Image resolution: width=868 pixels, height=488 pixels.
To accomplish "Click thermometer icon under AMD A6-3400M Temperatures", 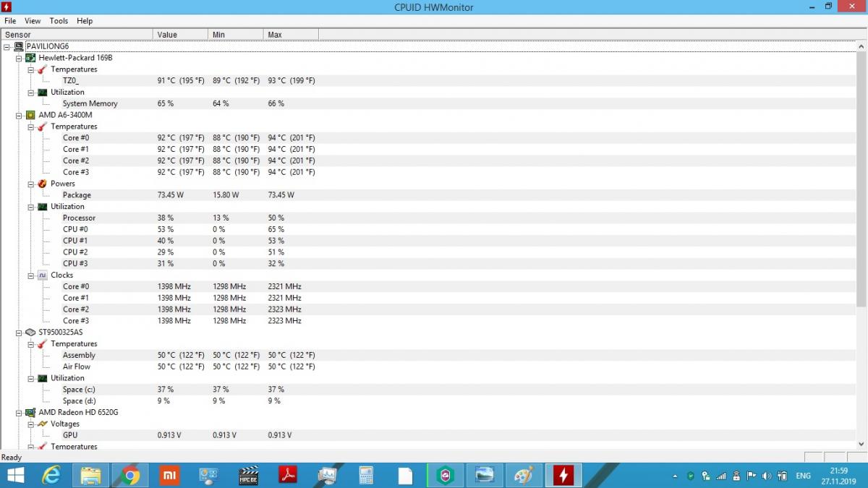I will 43,127.
